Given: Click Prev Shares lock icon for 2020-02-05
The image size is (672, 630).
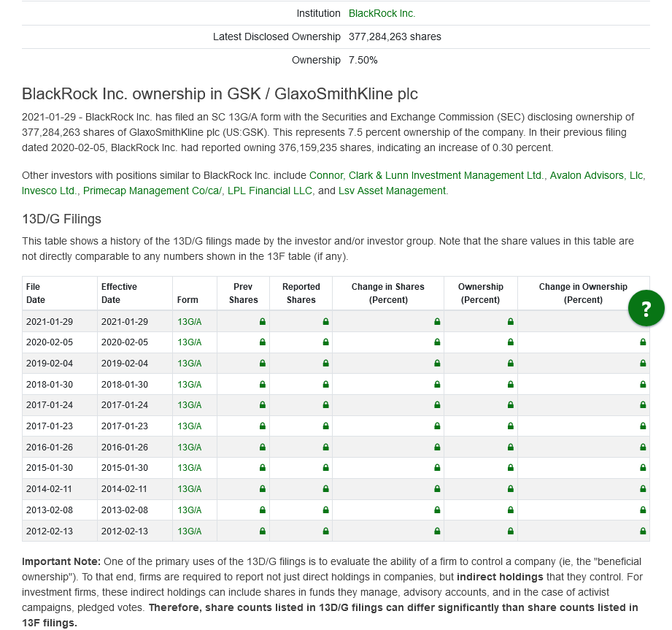Looking at the screenshot, I should click(262, 342).
